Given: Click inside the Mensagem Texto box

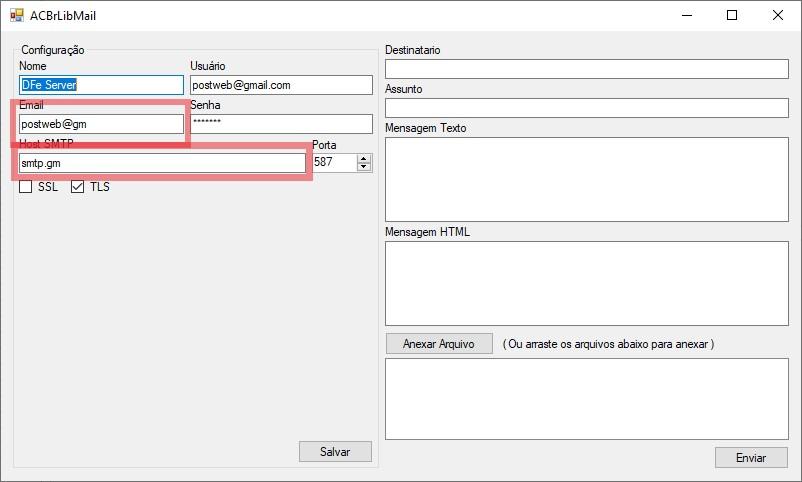Looking at the screenshot, I should pyautogui.click(x=587, y=179).
